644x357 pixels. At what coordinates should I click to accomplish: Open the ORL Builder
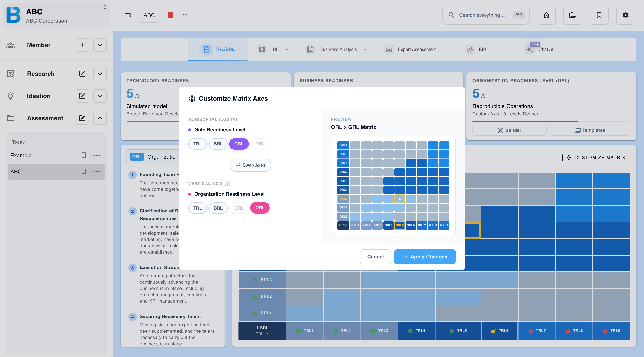coord(509,130)
